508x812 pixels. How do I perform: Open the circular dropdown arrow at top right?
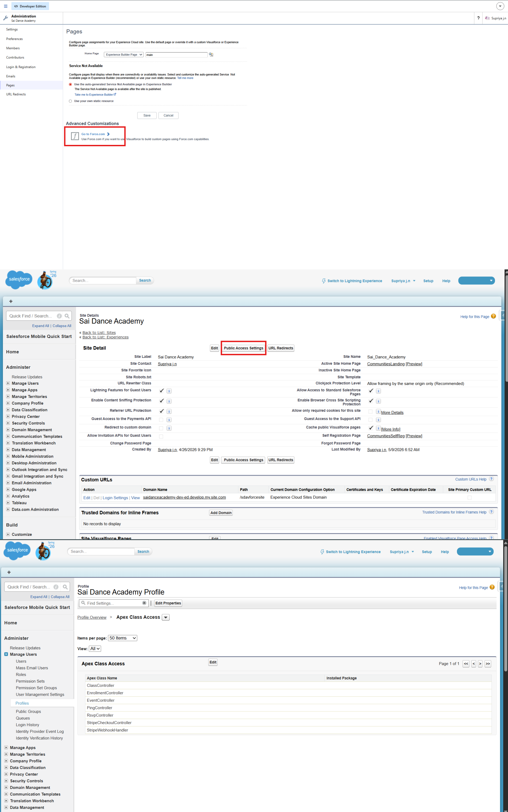coord(500,6)
